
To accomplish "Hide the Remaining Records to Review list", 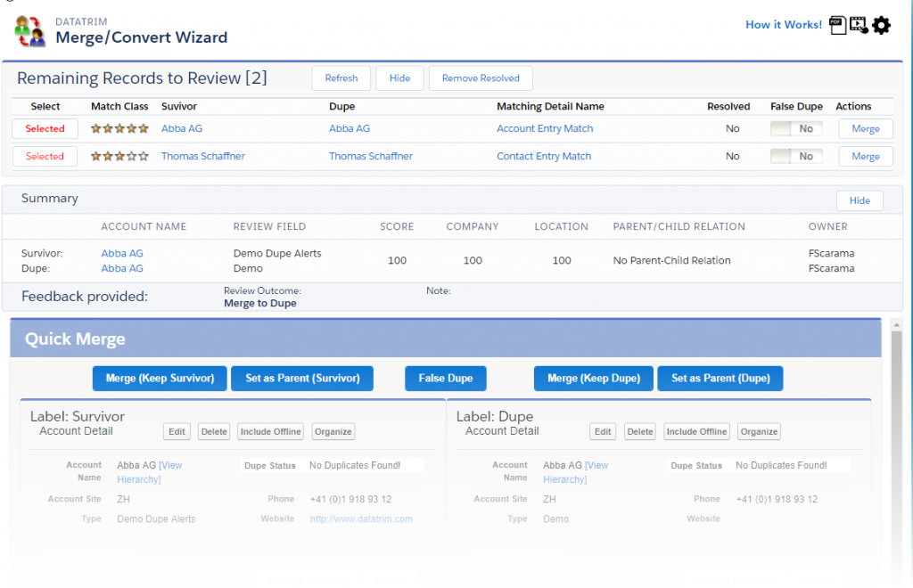I will pos(399,78).
